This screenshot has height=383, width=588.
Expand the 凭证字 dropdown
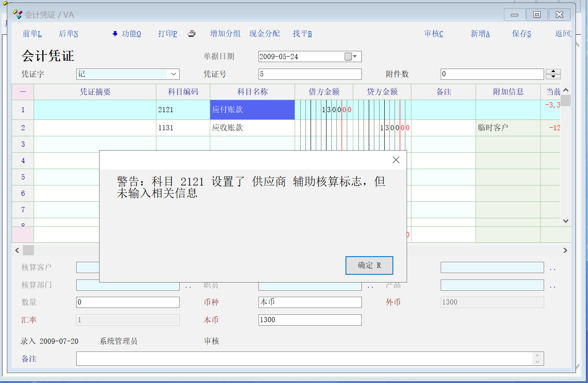click(174, 74)
